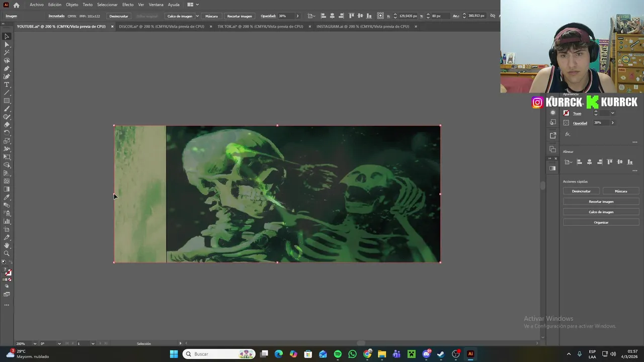
Task: Click horizontal align right in control bar
Action: [x=341, y=16]
